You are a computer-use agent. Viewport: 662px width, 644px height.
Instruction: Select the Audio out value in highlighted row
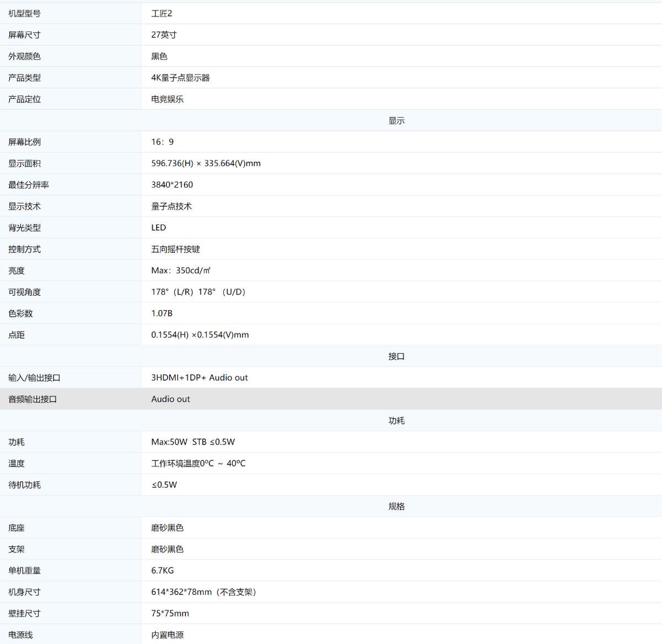point(170,399)
